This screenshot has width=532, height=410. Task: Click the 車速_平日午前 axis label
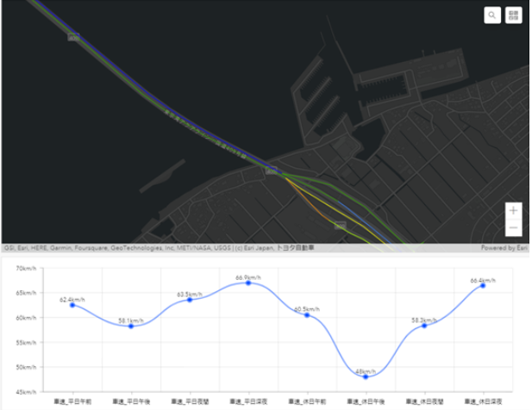coord(72,401)
